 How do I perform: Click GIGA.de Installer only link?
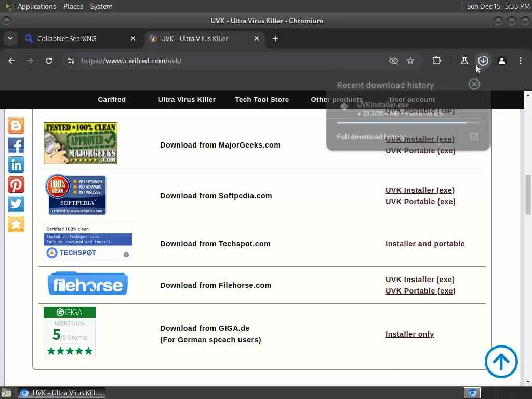point(409,334)
